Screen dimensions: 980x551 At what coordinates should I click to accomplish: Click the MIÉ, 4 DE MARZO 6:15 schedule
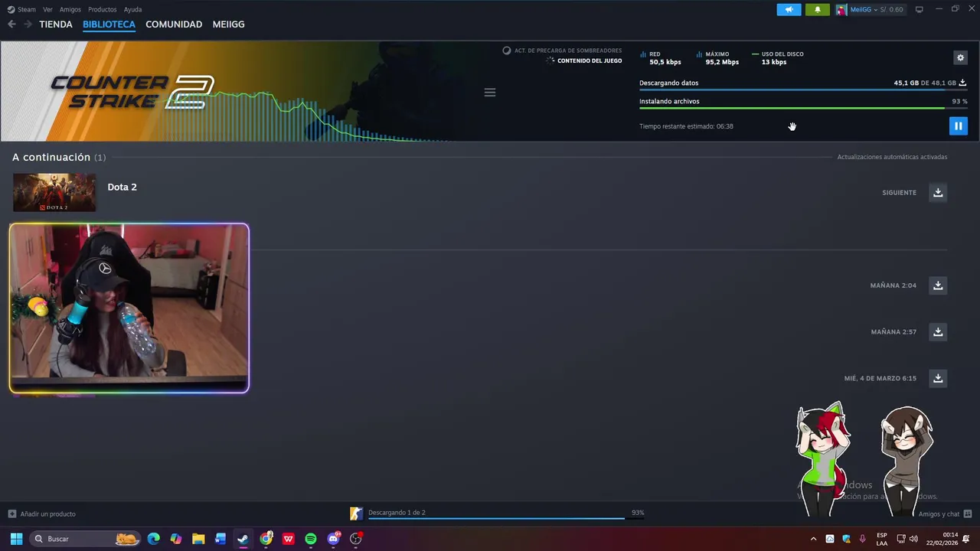[x=880, y=379]
